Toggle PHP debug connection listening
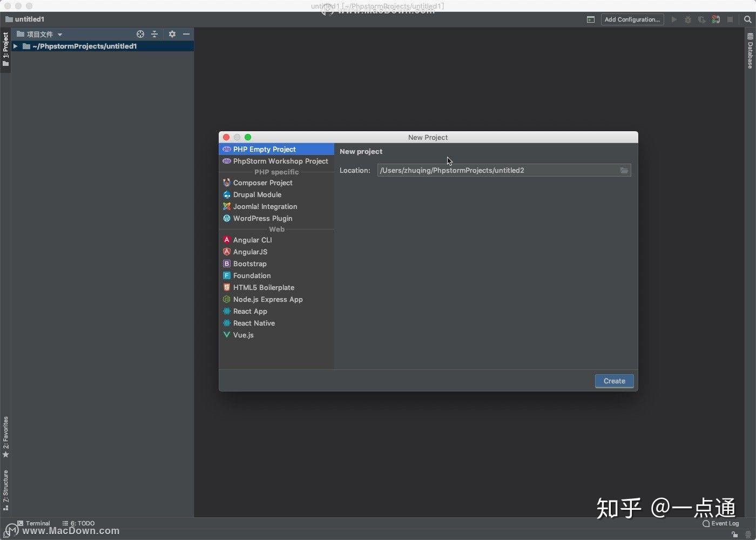Viewport: 756px width, 540px height. tap(715, 19)
